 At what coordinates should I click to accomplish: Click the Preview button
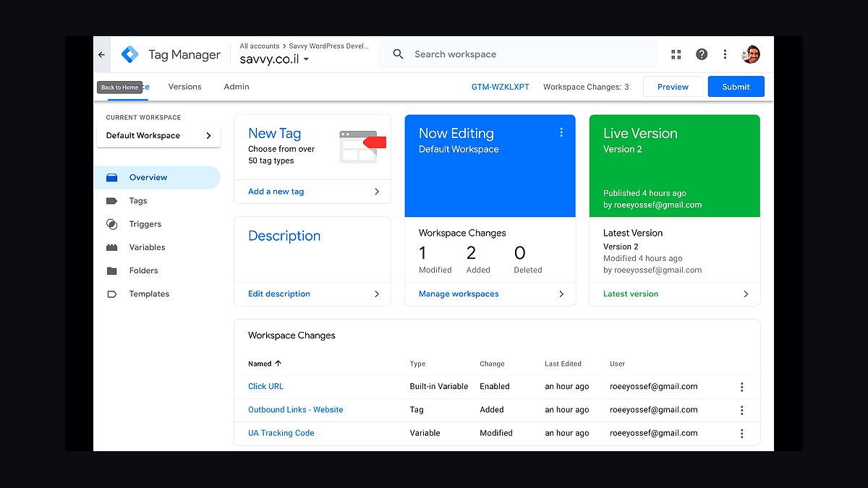point(673,87)
